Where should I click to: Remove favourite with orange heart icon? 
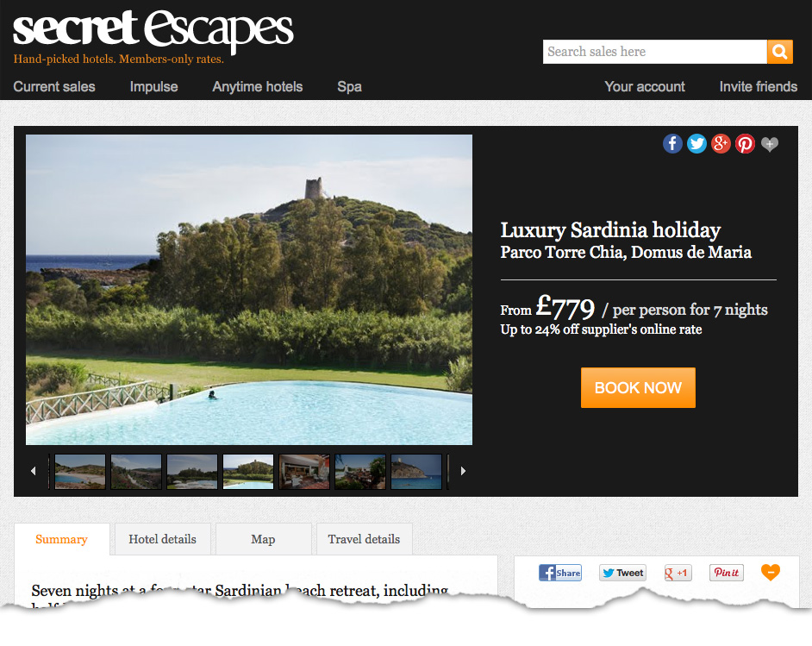coord(770,573)
